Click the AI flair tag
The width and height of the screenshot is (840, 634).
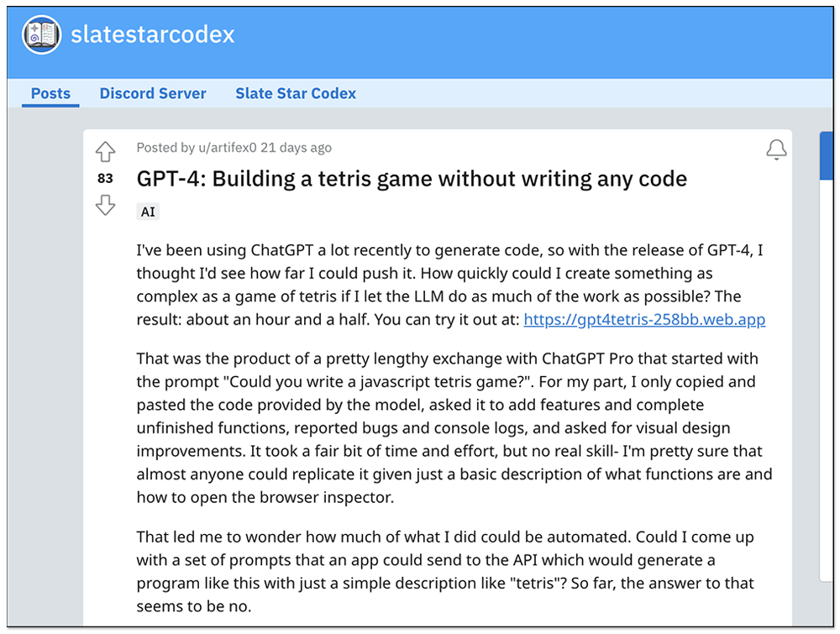click(x=148, y=212)
